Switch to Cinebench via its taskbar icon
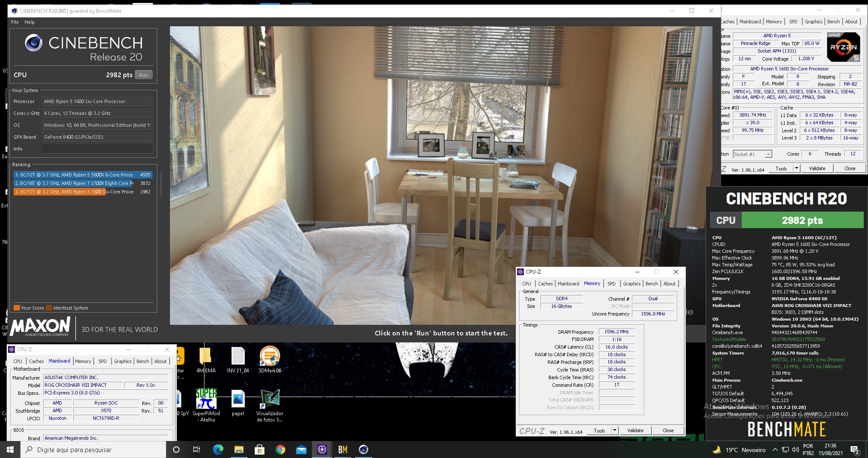Viewport: 868px width, 458px height. [x=363, y=450]
